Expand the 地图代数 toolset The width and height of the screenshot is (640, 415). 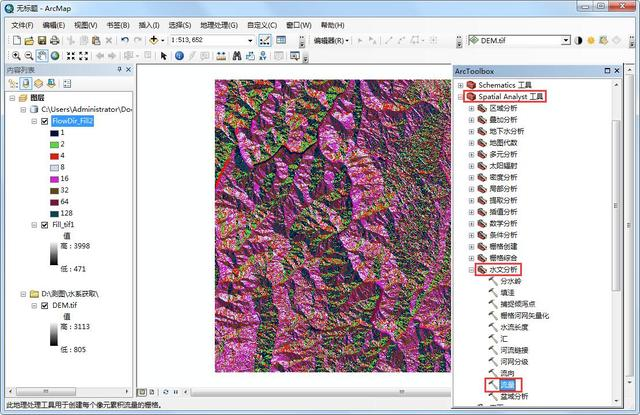[471, 143]
